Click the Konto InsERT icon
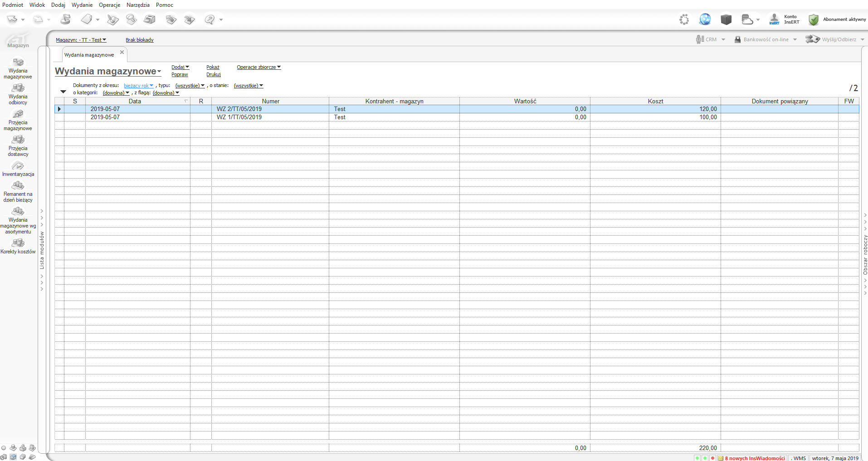Image resolution: width=868 pixels, height=461 pixels. point(774,19)
